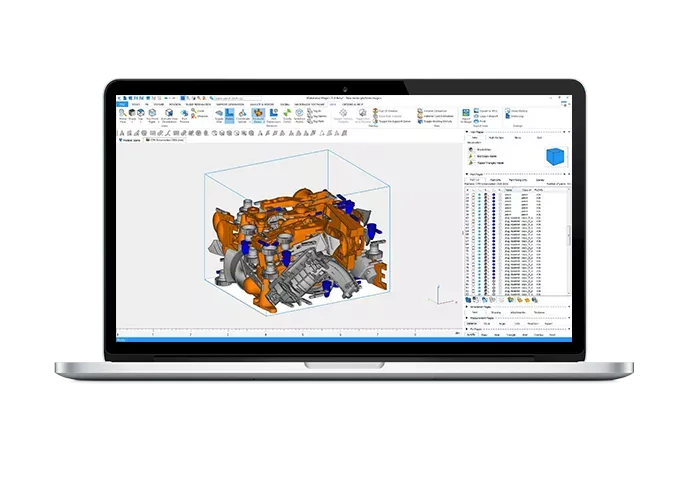Collapse the View Pages panel triangle

tap(467, 132)
